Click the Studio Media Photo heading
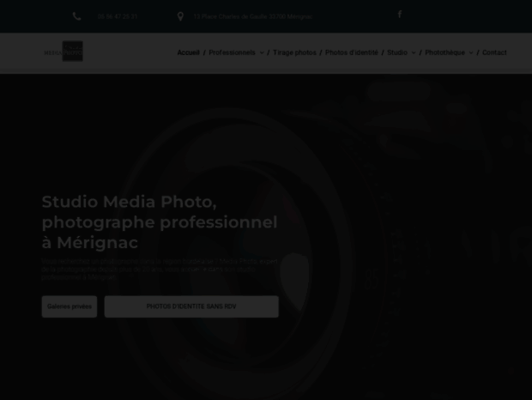The height and width of the screenshot is (400, 532). click(160, 221)
